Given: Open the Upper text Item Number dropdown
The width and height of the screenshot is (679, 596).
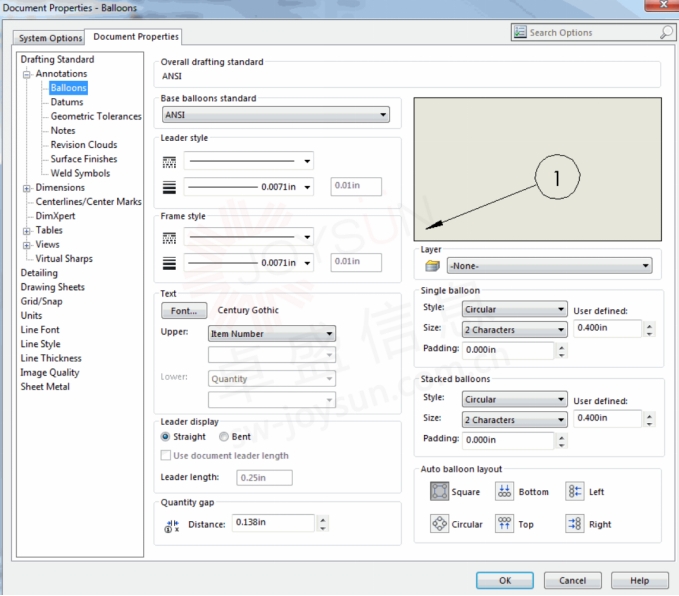Looking at the screenshot, I should coord(272,334).
